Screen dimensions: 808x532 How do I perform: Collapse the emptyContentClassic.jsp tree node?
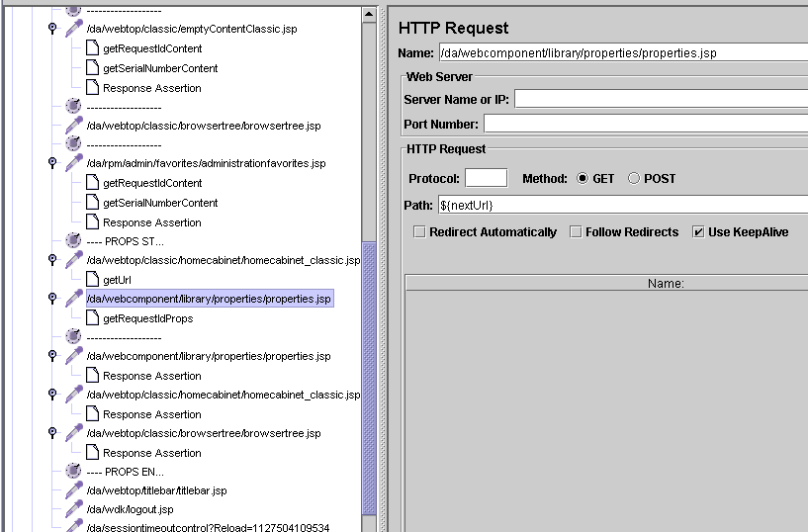(x=52, y=27)
